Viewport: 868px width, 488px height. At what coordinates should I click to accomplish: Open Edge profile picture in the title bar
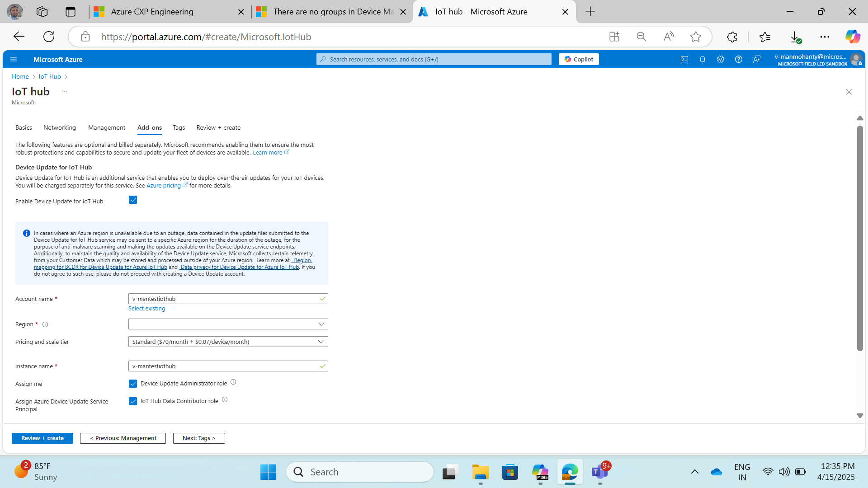click(15, 12)
